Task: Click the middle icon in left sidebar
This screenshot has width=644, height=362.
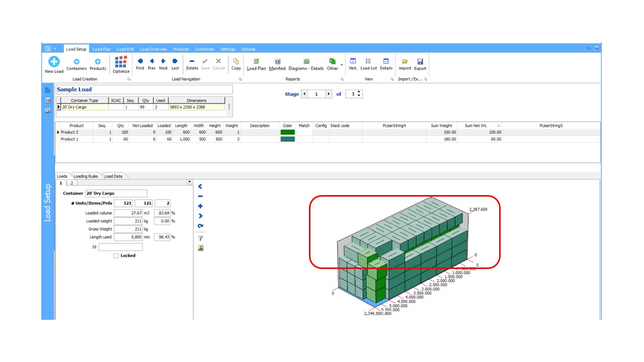Action: tap(48, 100)
